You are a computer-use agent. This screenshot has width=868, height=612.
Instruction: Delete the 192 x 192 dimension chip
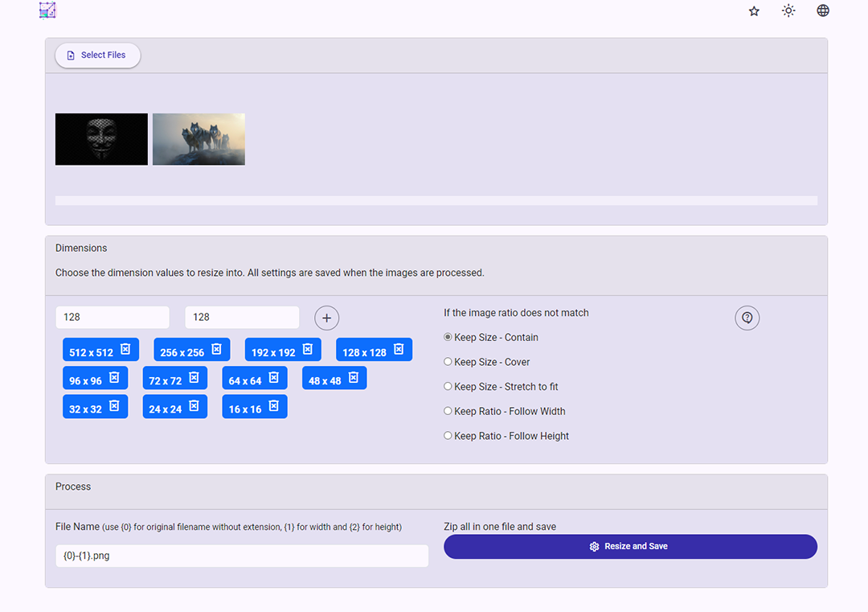point(308,349)
